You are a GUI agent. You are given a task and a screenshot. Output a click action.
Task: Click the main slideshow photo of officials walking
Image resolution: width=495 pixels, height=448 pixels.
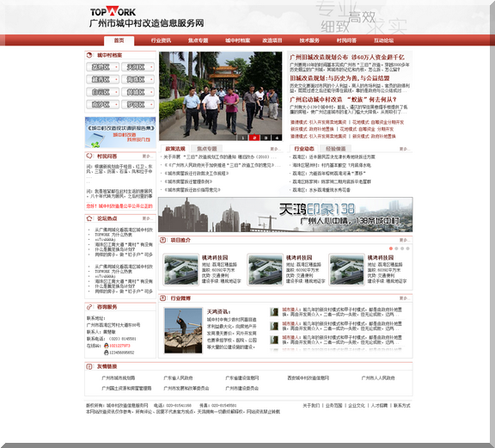click(220, 96)
